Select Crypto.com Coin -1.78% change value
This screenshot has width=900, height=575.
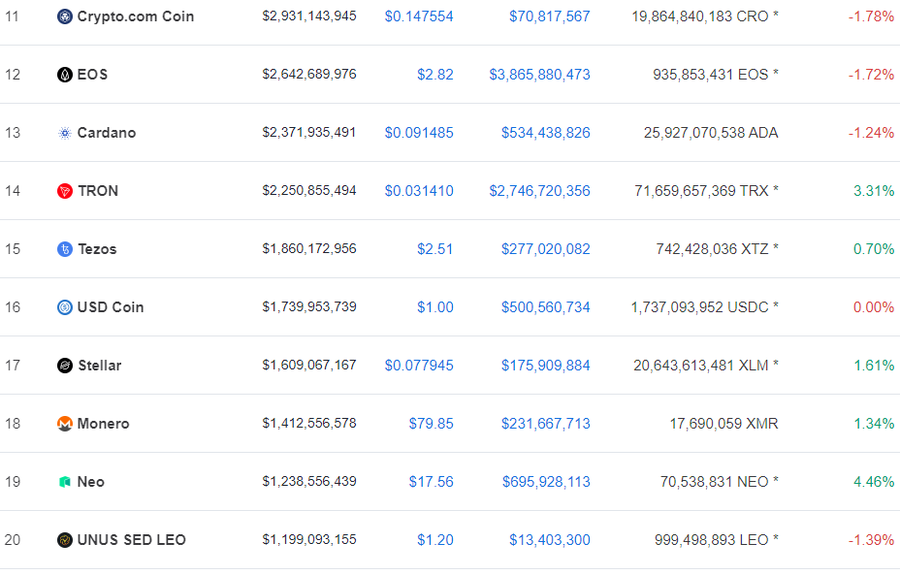(871, 17)
